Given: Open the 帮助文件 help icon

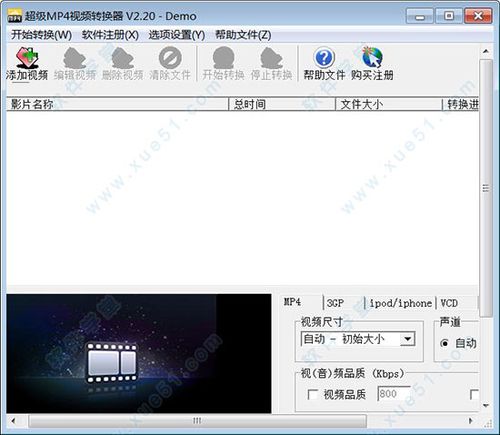Looking at the screenshot, I should point(324,58).
